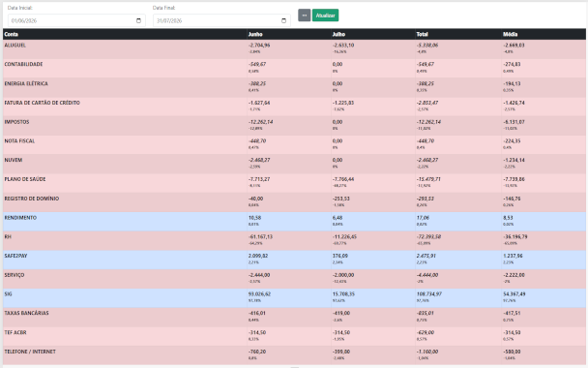Click SERVIÇO Julho value -2.000,00

(x=343, y=275)
